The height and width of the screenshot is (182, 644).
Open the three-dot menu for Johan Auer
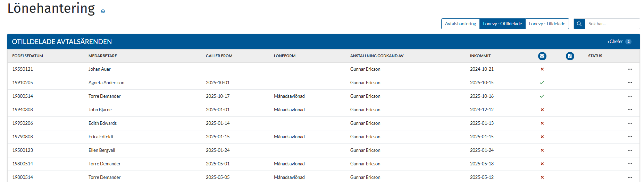630,69
